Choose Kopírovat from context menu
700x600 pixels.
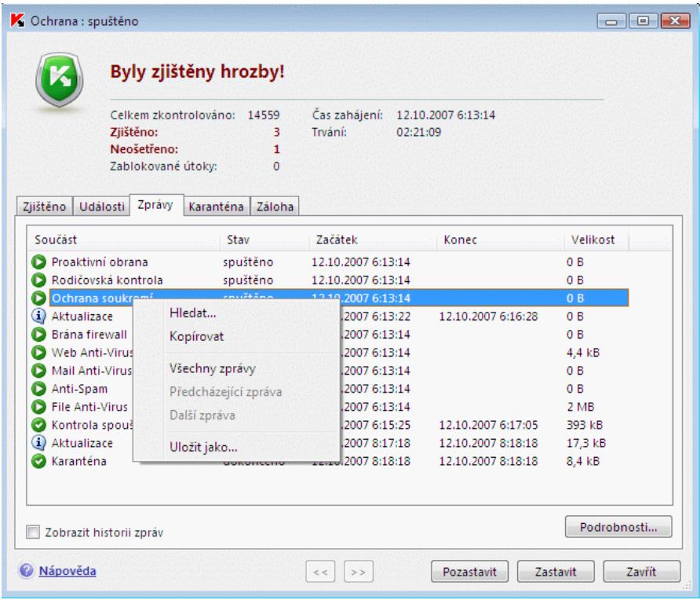237,336
